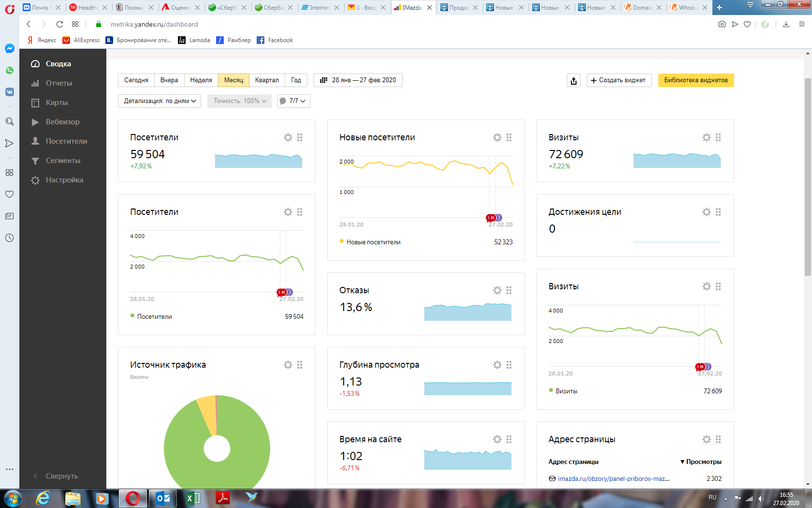Screen dimensions: 812x508
Task: Expand Детализация: по дням dropdown
Action: coord(159,101)
